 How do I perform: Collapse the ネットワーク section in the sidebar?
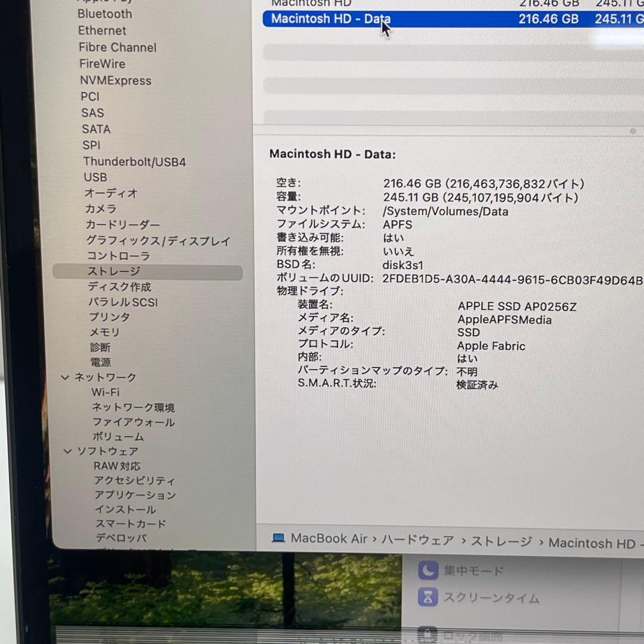click(x=66, y=377)
